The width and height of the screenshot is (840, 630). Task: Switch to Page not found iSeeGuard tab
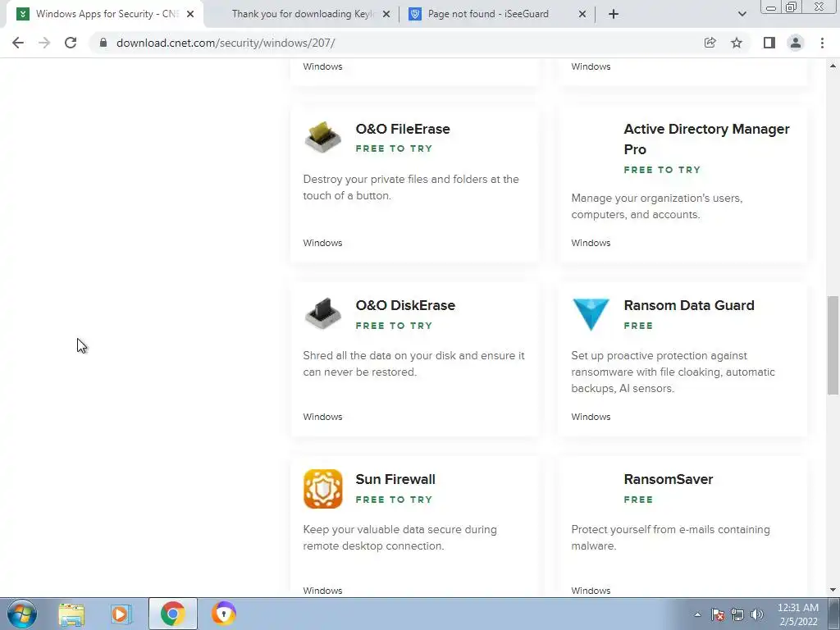pos(488,14)
